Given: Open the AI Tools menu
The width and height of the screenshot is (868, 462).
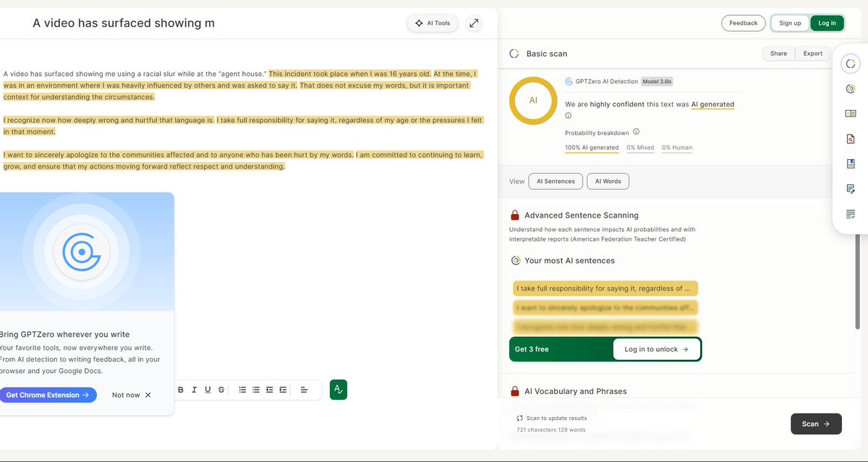Looking at the screenshot, I should click(x=432, y=23).
